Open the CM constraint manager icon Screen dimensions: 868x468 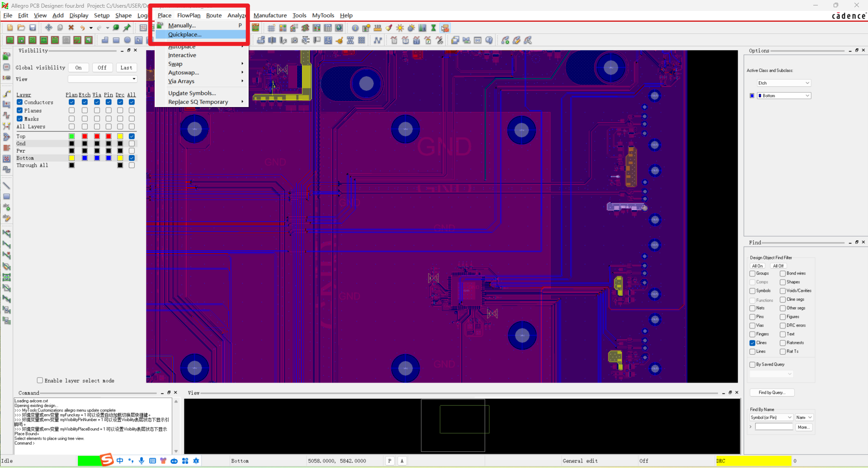point(316,28)
